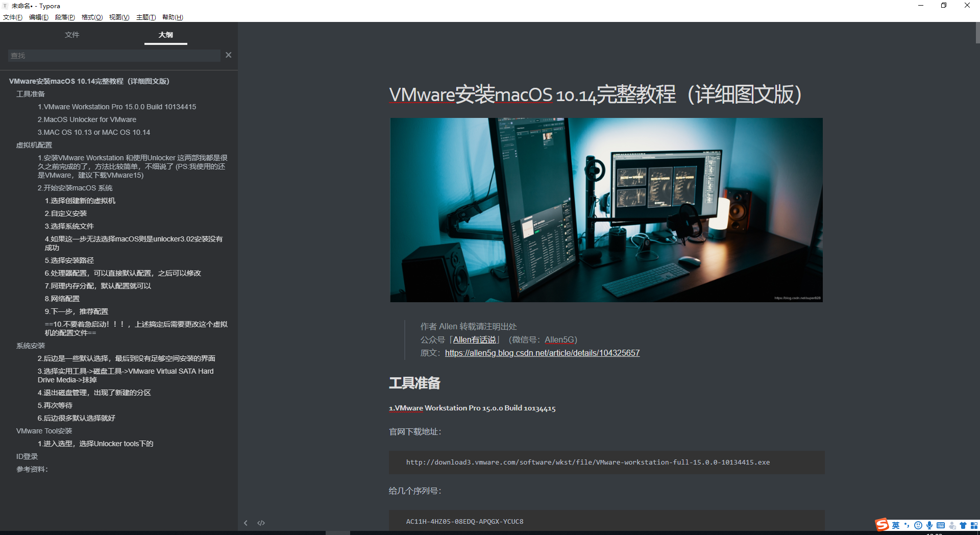
Task: Open the Allen有话说 link
Action: coord(475,340)
